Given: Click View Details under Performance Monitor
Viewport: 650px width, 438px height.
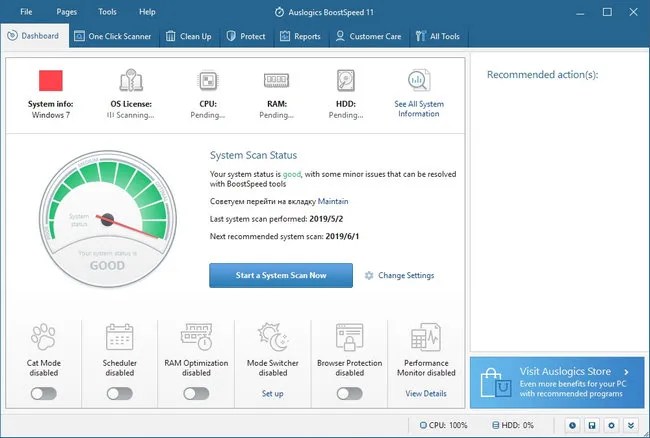Looking at the screenshot, I should [426, 394].
